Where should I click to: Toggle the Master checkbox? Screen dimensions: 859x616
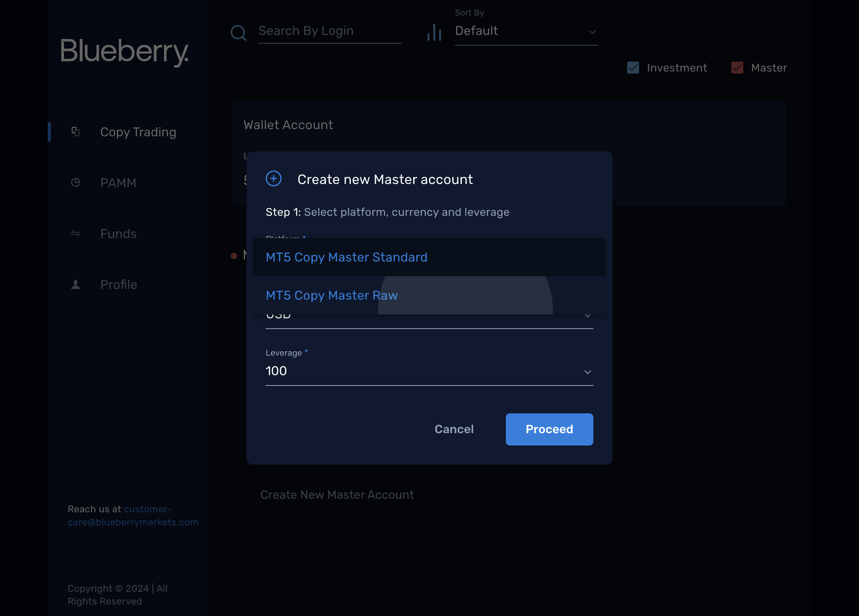pos(737,68)
